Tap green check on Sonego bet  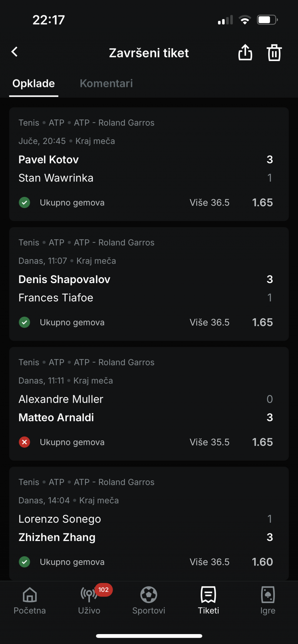click(x=25, y=562)
